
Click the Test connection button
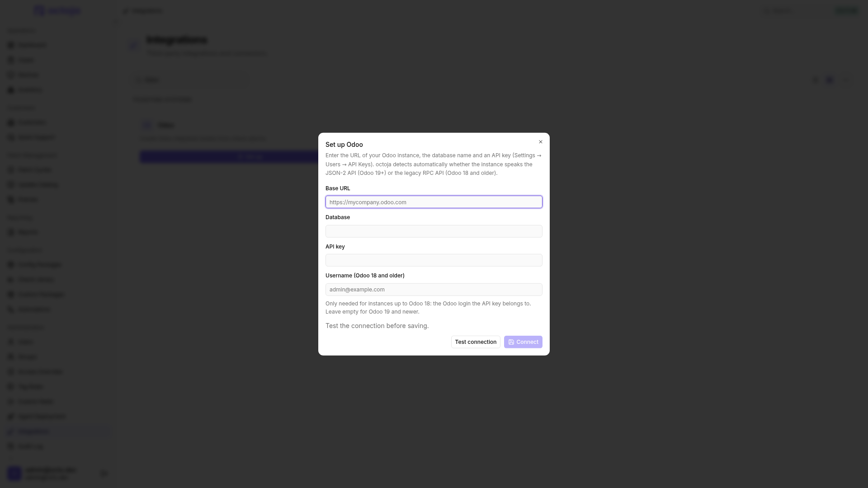coord(476,342)
